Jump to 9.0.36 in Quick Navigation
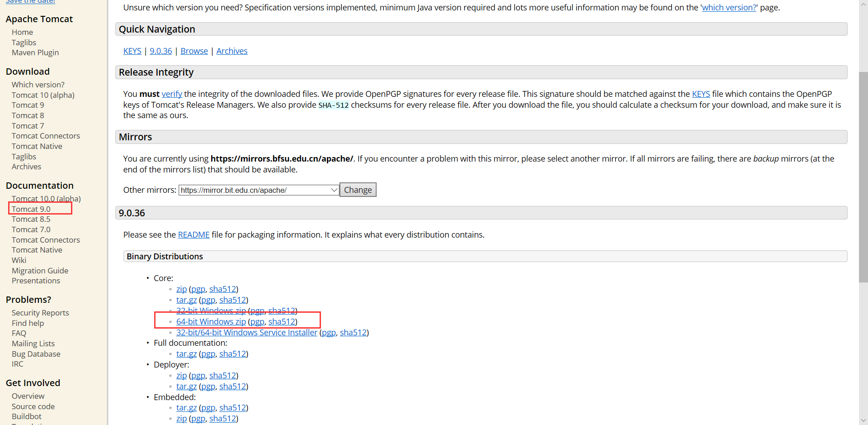Viewport: 868px width, 425px height. pos(161,51)
